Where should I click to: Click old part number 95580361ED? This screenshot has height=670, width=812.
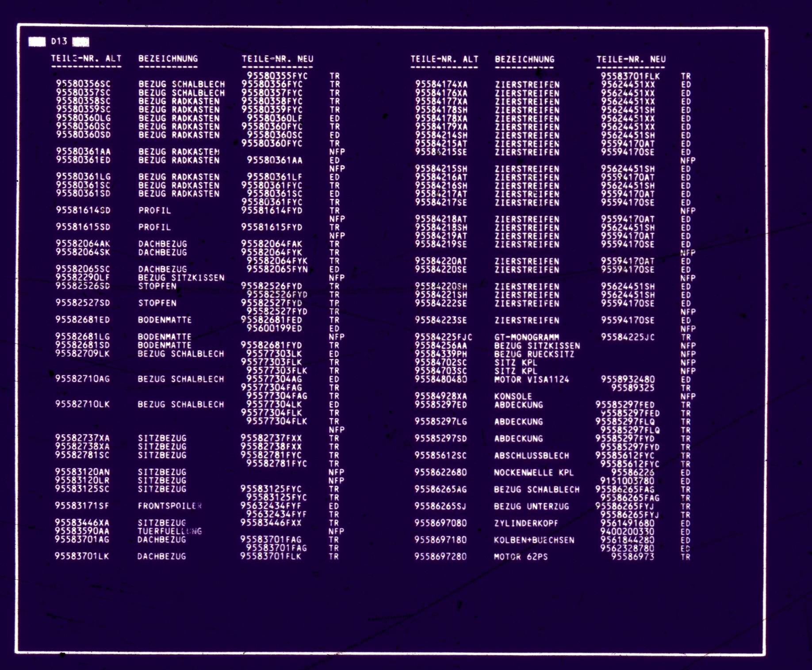[83, 160]
